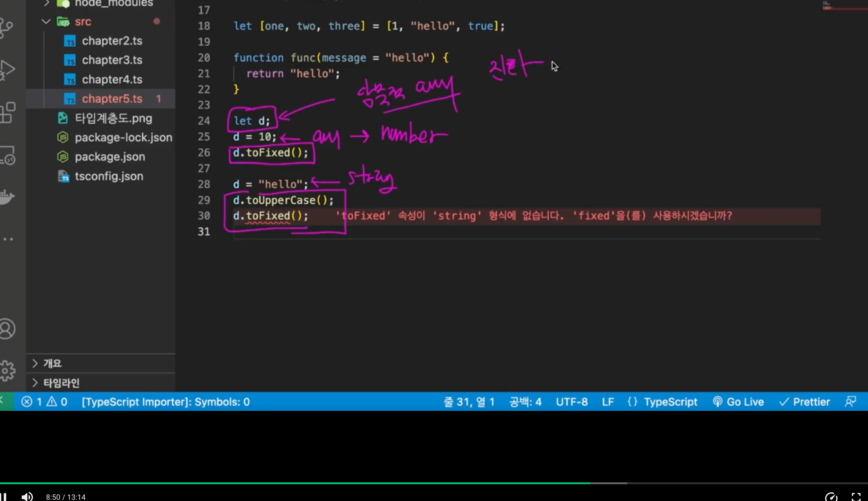The width and height of the screenshot is (868, 501).
Task: Open the Remote Explorer icon
Action: 7,155
